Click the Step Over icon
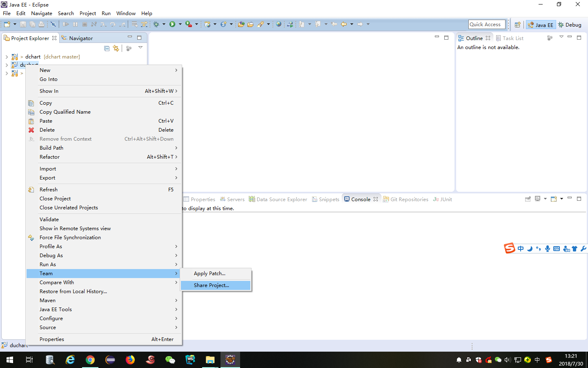Viewport: 588px width, 368px height. (x=113, y=24)
